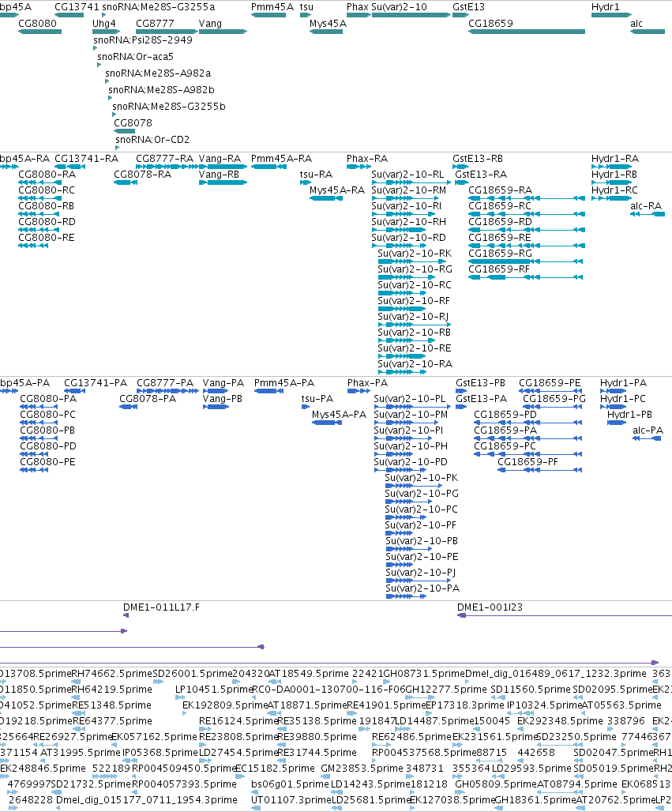Select transcript CG18659-RF
The width and height of the screenshot is (672, 812).
click(525, 277)
